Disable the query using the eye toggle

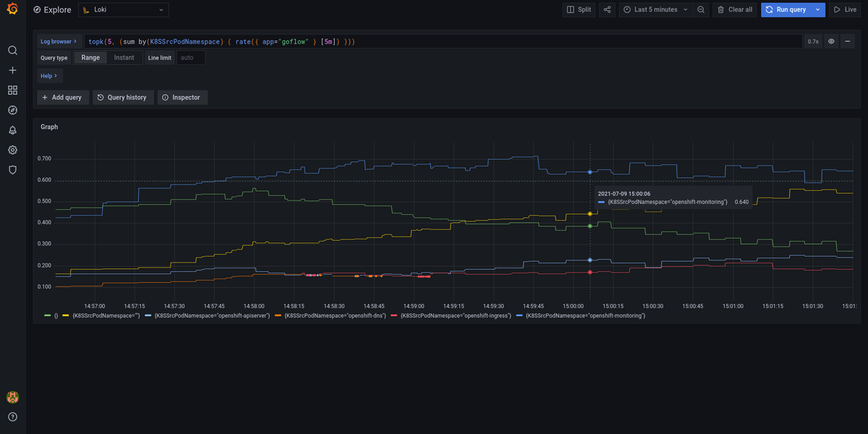[833, 41]
